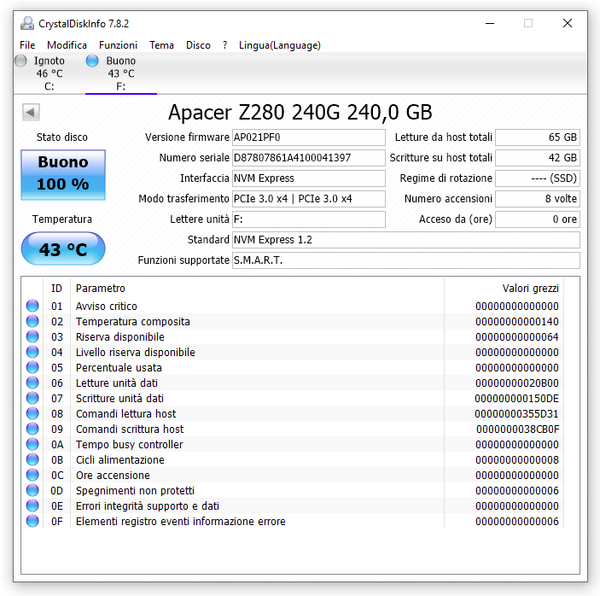The width and height of the screenshot is (600, 596).
Task: Click status orb for Percentuale usata row
Action: pos(33,367)
